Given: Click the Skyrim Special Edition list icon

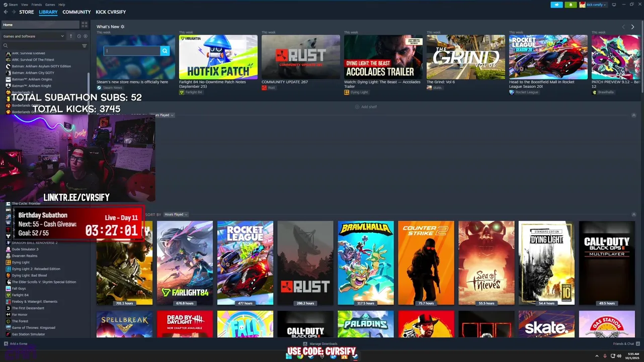Looking at the screenshot, I should pyautogui.click(x=8, y=282).
